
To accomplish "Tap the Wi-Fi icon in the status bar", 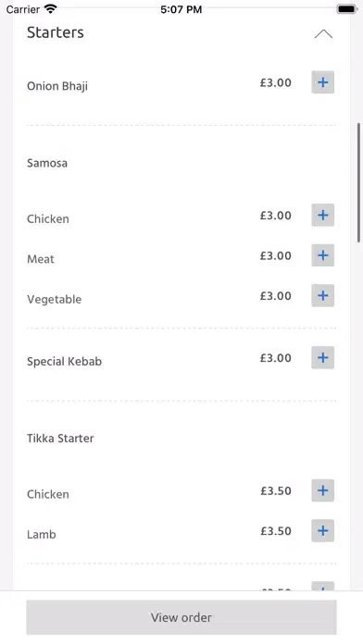I will 50,9.
